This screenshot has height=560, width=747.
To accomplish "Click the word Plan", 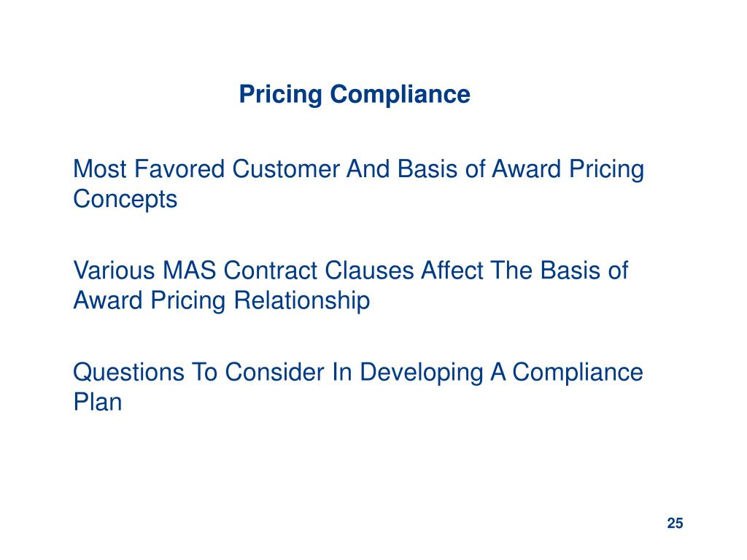I will click(97, 402).
